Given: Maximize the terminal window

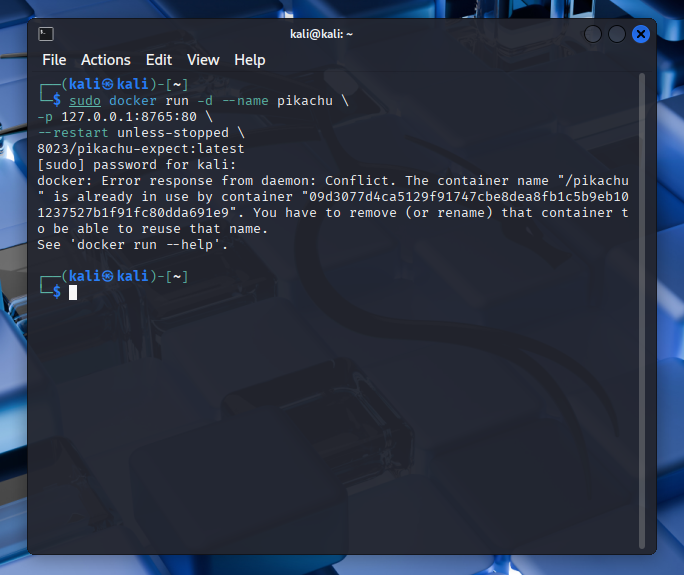Looking at the screenshot, I should (617, 34).
